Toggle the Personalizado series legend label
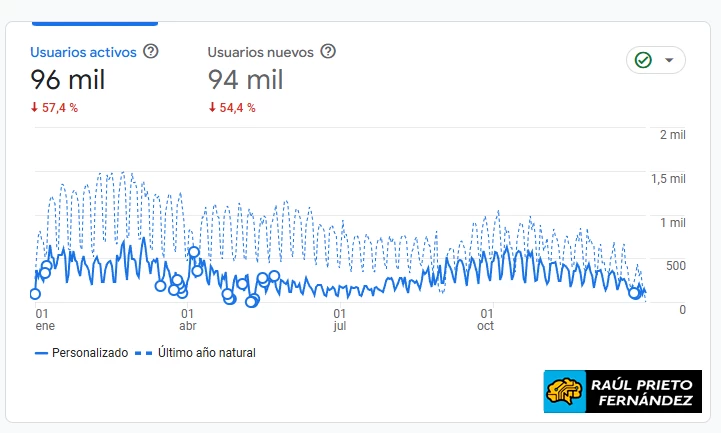 point(90,353)
